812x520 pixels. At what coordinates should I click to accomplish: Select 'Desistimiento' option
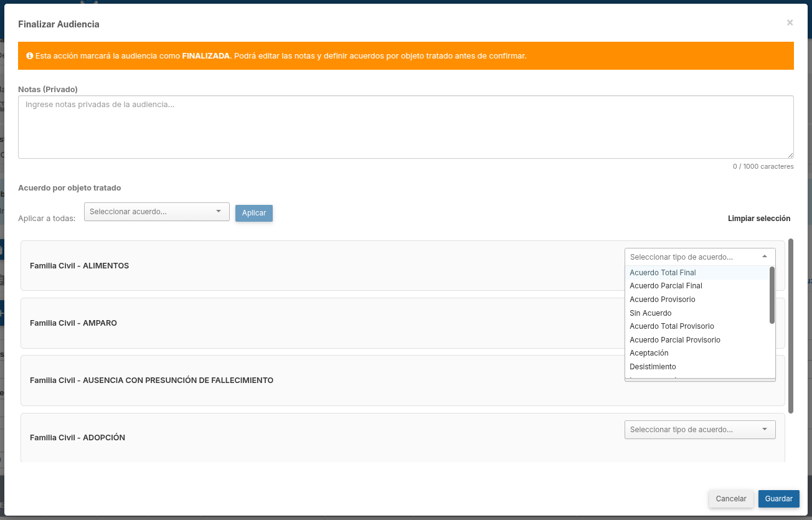click(x=697, y=367)
